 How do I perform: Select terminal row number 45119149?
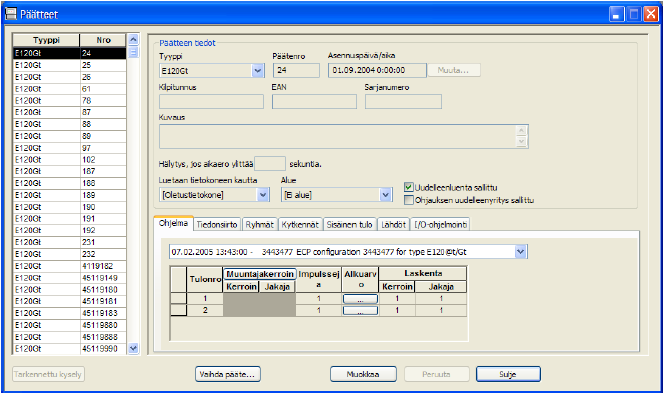pos(70,278)
